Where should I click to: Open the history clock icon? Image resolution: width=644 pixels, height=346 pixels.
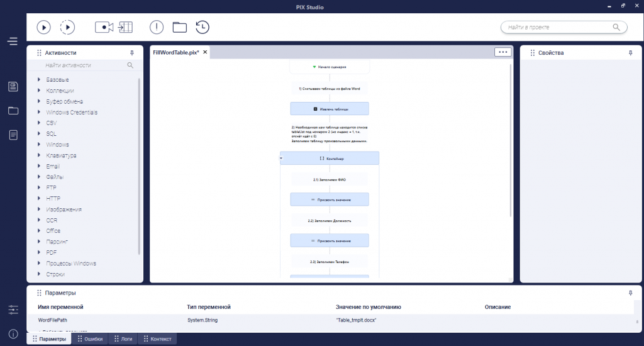pos(203,27)
